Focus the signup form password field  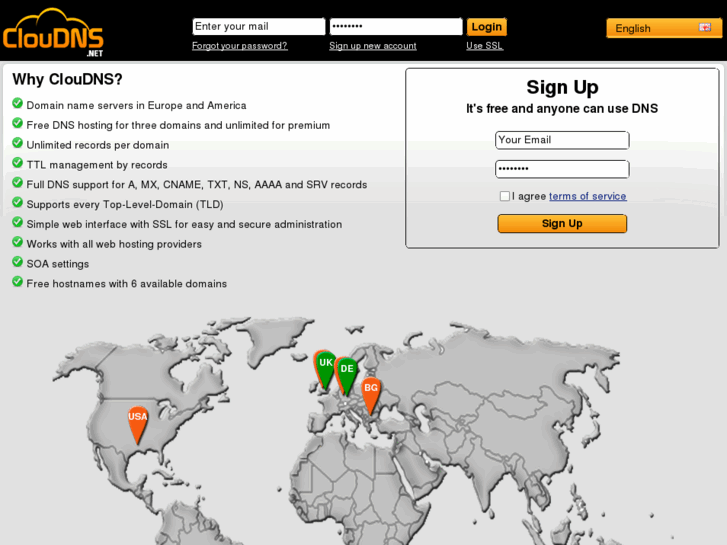point(562,169)
